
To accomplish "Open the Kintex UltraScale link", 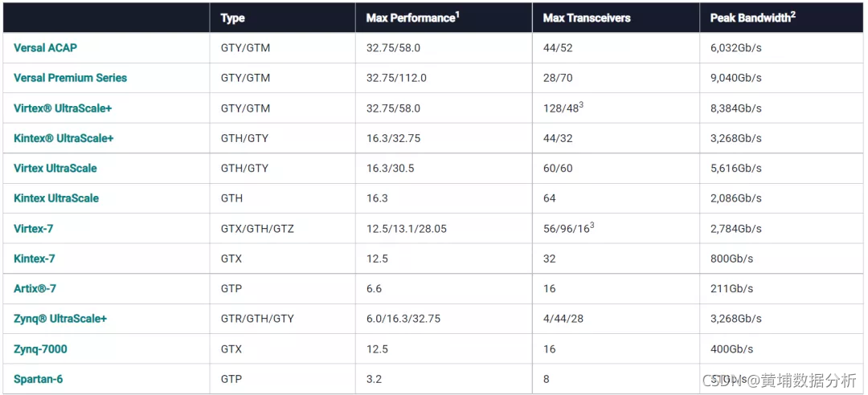I will point(56,198).
